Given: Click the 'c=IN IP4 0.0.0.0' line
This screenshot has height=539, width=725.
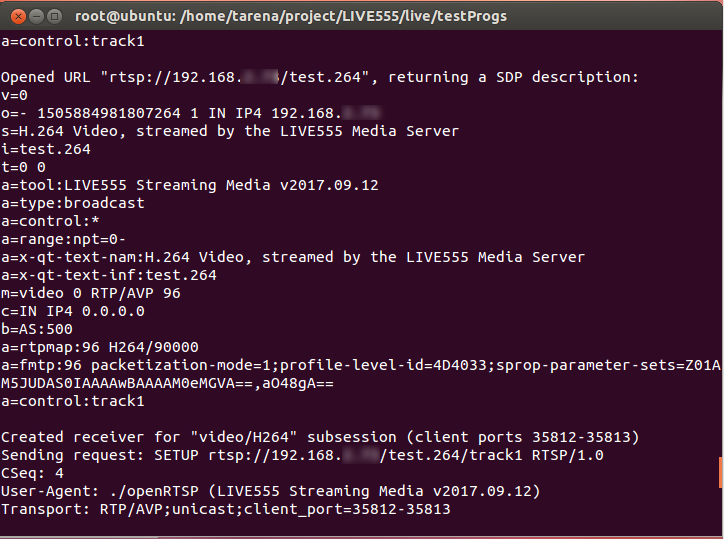Looking at the screenshot, I should [x=73, y=311].
